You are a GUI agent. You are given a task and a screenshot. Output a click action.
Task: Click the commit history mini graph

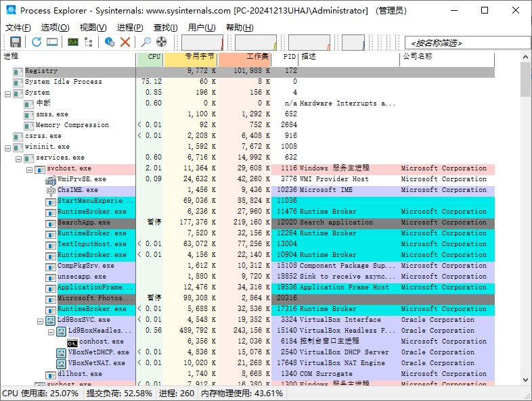click(x=256, y=43)
